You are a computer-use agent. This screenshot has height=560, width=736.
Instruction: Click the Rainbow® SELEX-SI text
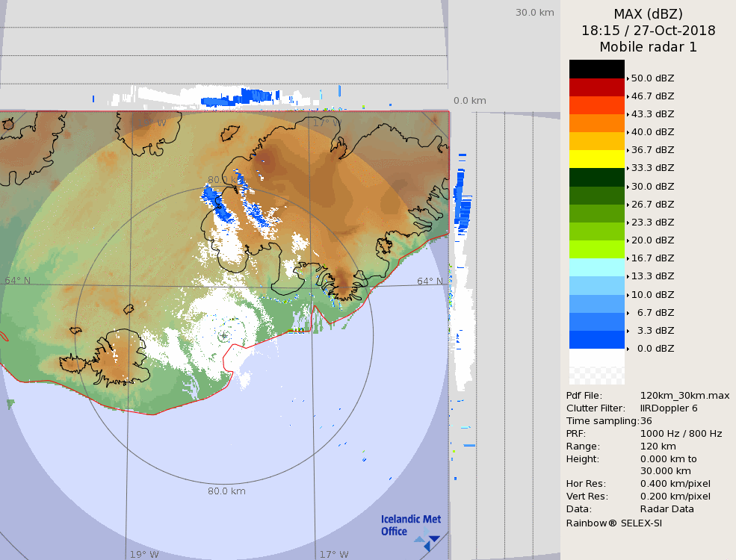click(613, 523)
